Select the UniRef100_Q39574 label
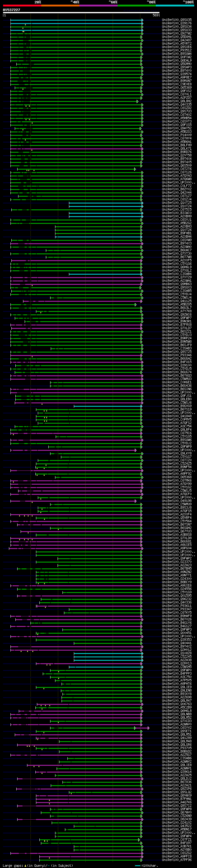Viewport: 197px width, 868px height. pos(177,74)
